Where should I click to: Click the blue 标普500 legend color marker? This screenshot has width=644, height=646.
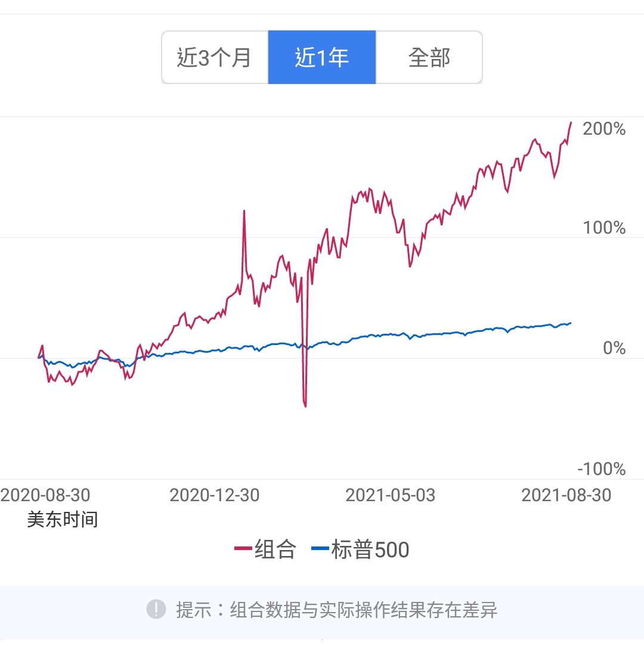coord(320,549)
